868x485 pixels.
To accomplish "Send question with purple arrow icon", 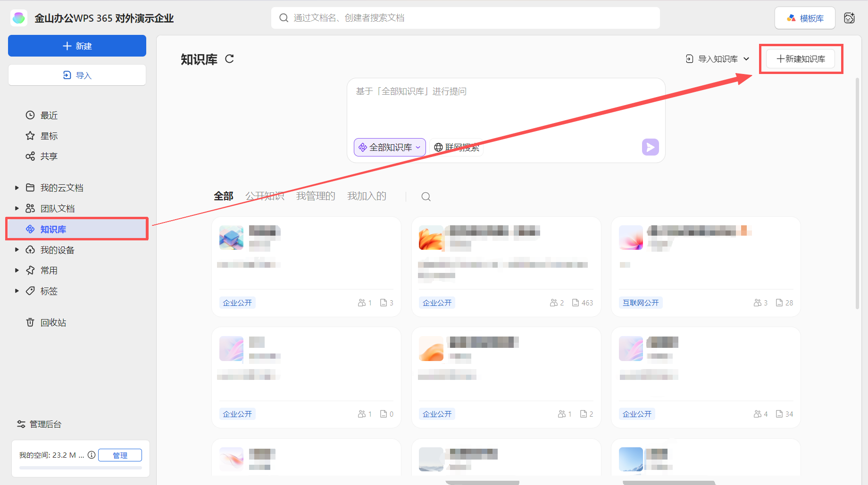I will click(x=650, y=147).
